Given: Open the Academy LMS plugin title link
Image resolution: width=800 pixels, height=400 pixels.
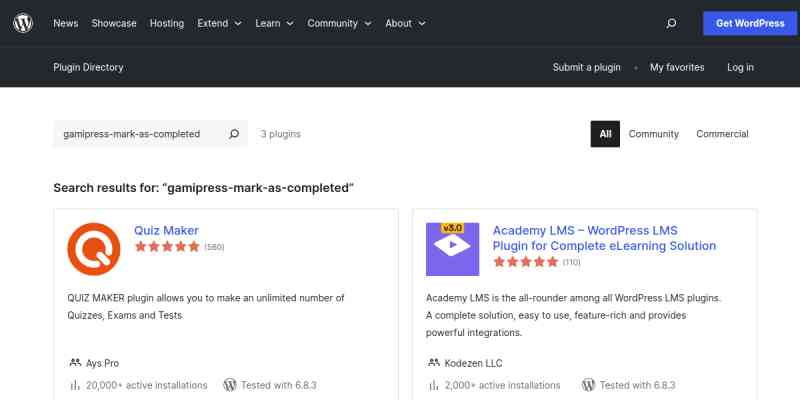Looking at the screenshot, I should pos(604,238).
